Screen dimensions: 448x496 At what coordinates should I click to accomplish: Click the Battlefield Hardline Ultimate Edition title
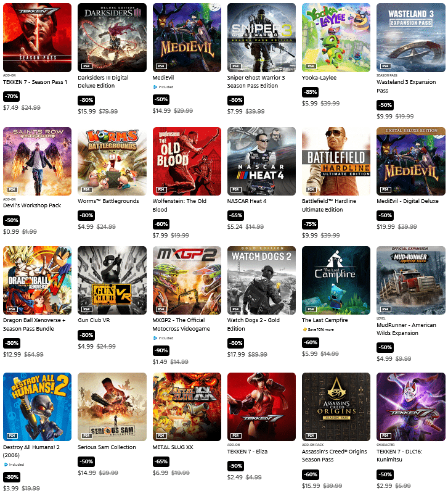pos(329,205)
